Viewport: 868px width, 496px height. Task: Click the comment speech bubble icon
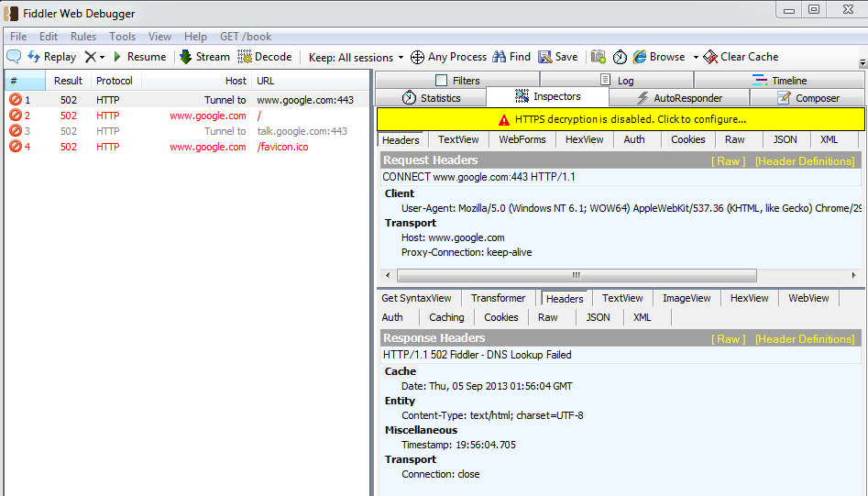click(14, 57)
